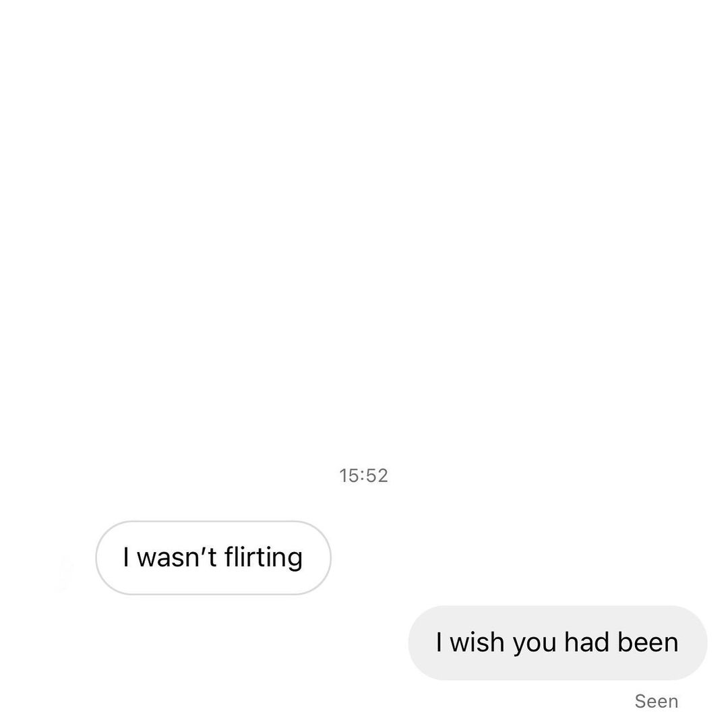Image resolution: width=728 pixels, height=728 pixels.
Task: Select the letters "ing" ending "flirting"
Action: click(283, 559)
